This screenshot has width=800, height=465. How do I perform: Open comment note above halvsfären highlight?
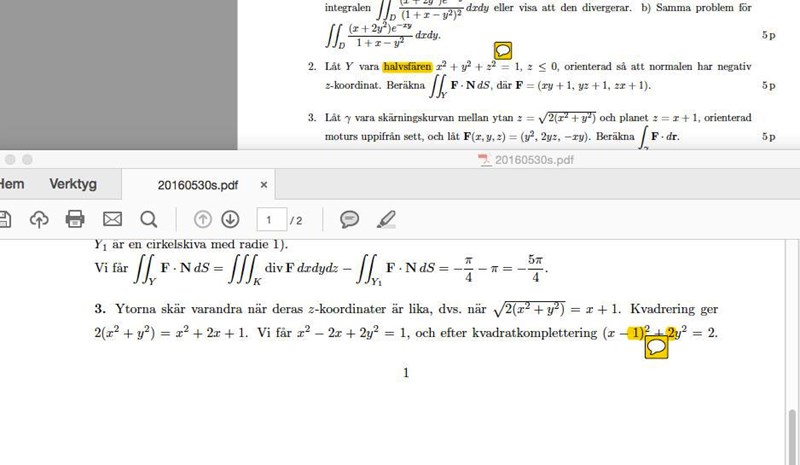click(504, 50)
